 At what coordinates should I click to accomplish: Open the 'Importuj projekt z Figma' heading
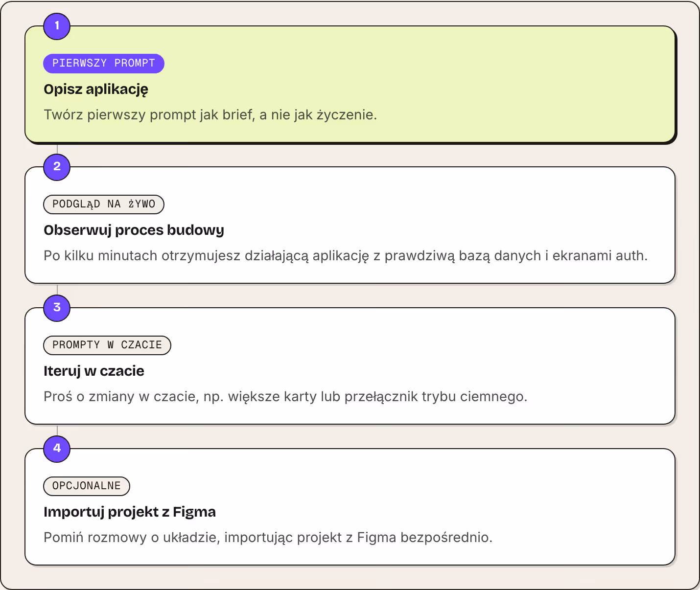pos(130,512)
